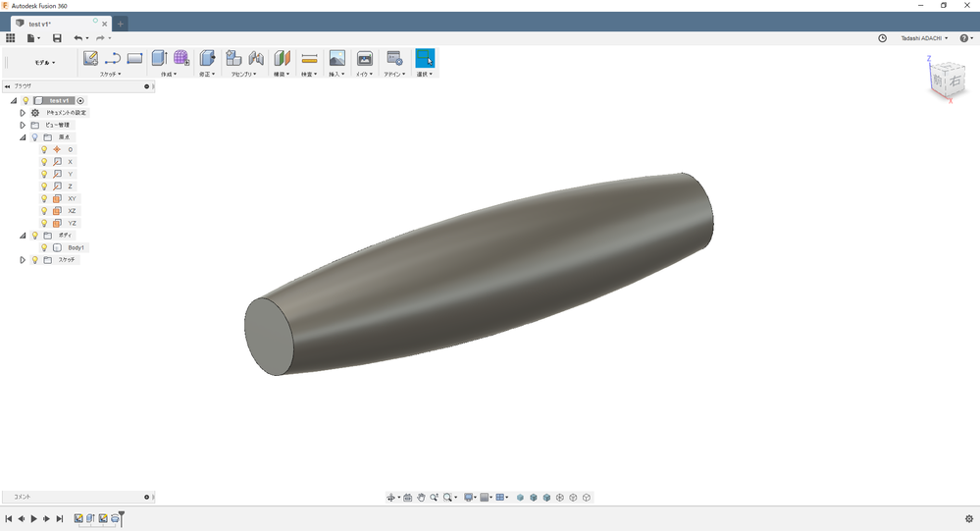Toggle visibility bulb of origin folder
980x531 pixels.
click(35, 137)
